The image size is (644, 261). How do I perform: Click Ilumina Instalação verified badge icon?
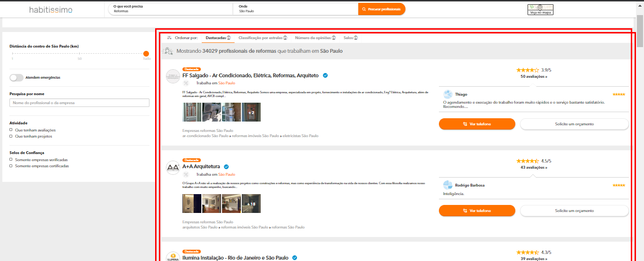pos(295,258)
